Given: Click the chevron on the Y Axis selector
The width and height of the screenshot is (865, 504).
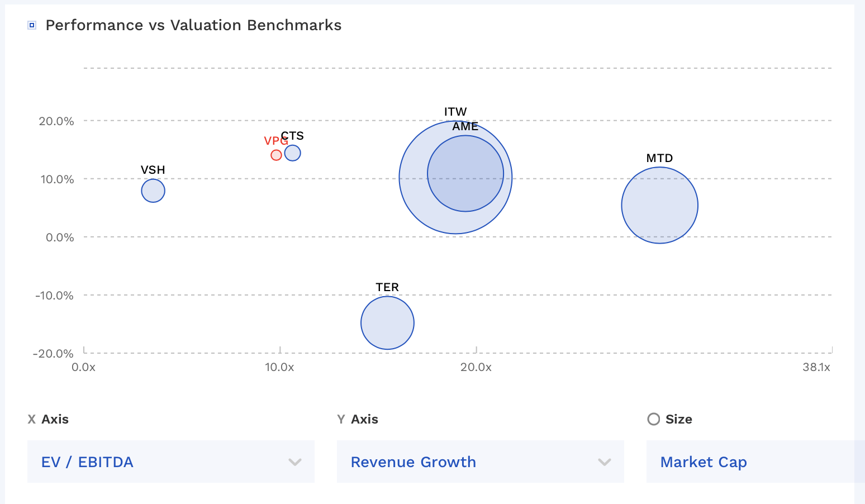Looking at the screenshot, I should (604, 462).
